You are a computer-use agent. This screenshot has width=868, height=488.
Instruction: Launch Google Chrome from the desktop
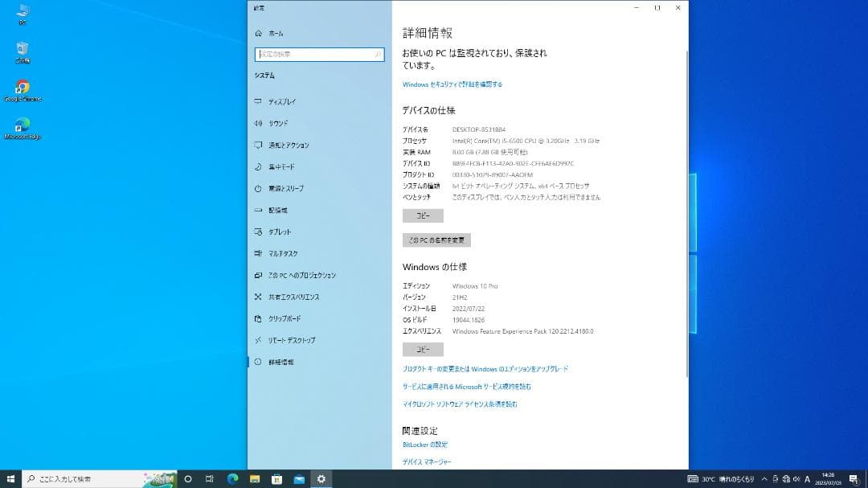pos(22,87)
